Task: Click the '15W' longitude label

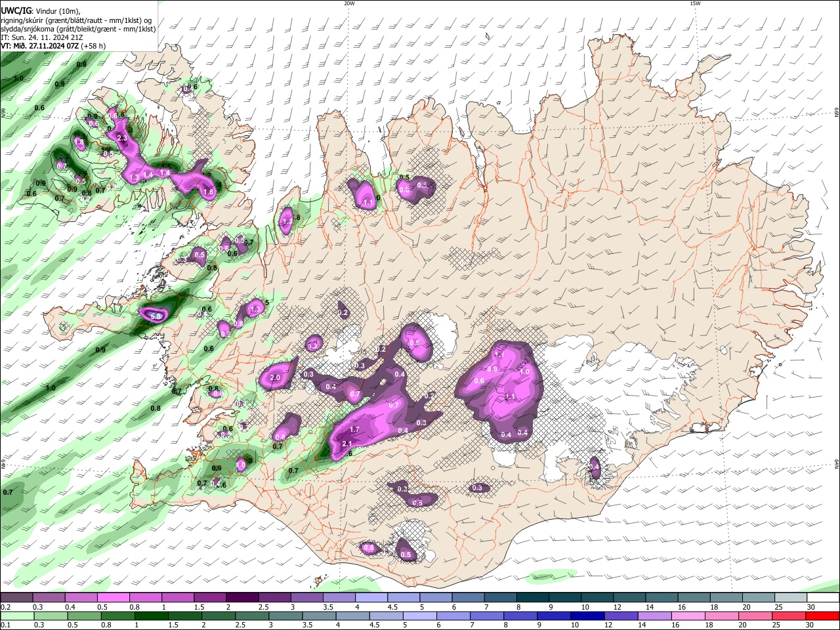Action: 695,3
